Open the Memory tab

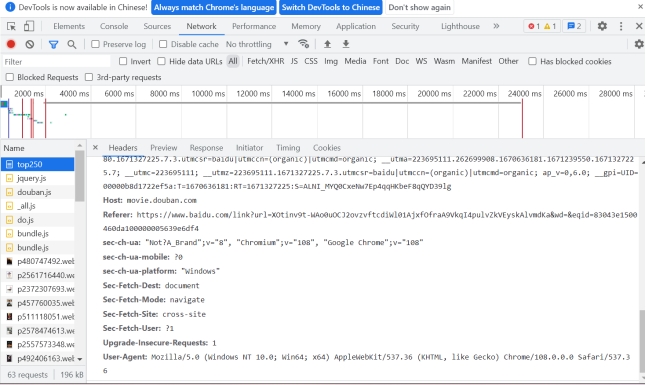tap(306, 26)
